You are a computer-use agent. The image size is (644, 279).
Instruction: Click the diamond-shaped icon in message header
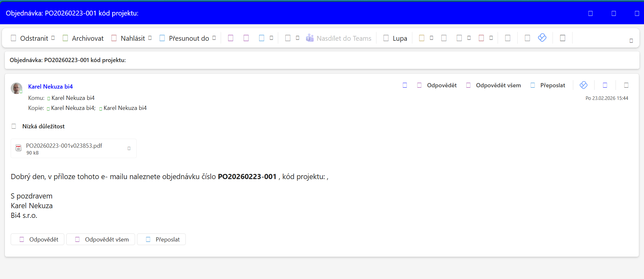click(583, 85)
